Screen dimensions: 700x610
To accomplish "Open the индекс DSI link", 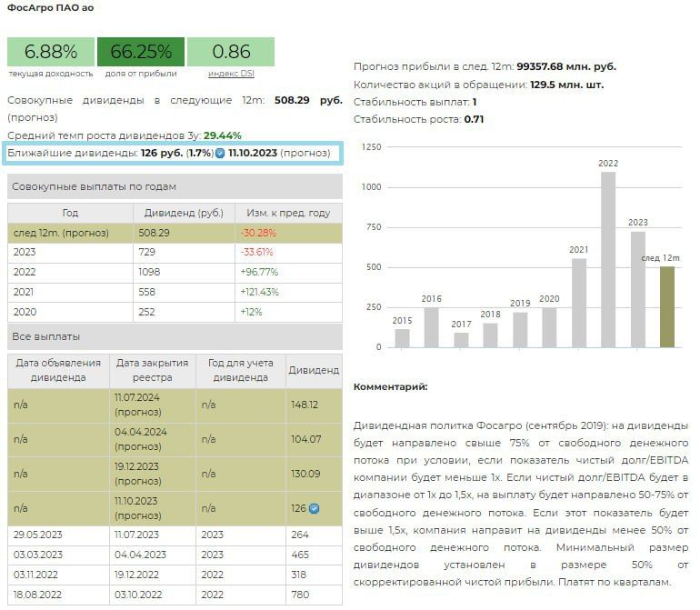I will [231, 73].
